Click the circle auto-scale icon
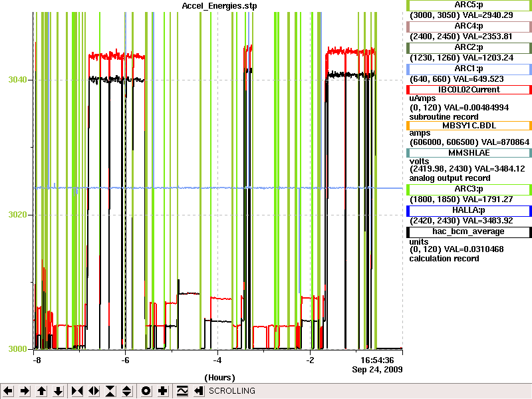 point(146,391)
